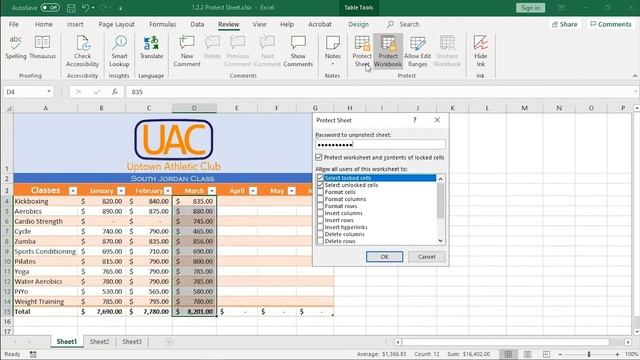640x360 pixels.
Task: Click the Protect Workbook ribbon button
Action: tap(388, 51)
